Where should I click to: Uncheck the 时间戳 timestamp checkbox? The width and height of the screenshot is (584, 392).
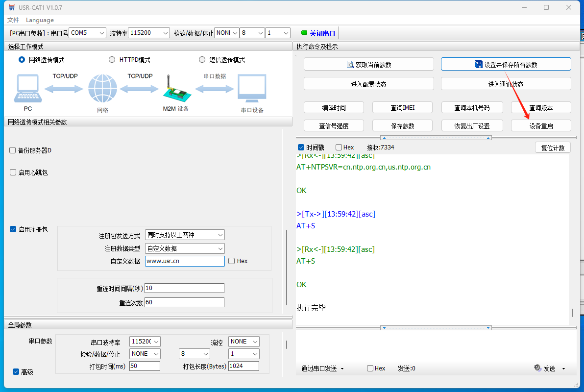click(301, 147)
